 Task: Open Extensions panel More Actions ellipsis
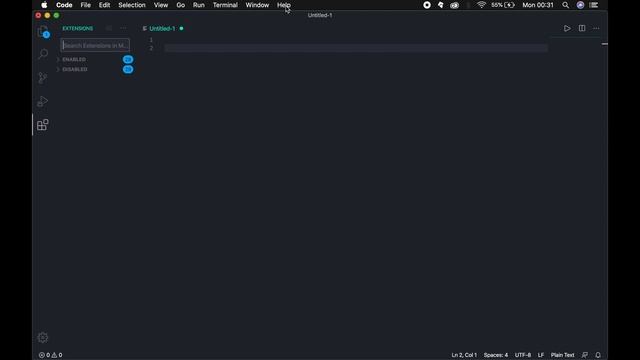click(x=123, y=29)
